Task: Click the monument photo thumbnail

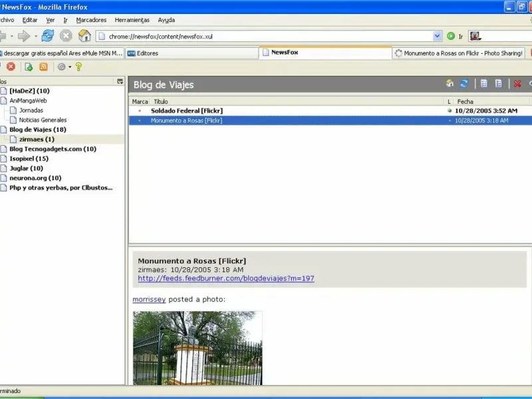Action: [198, 348]
